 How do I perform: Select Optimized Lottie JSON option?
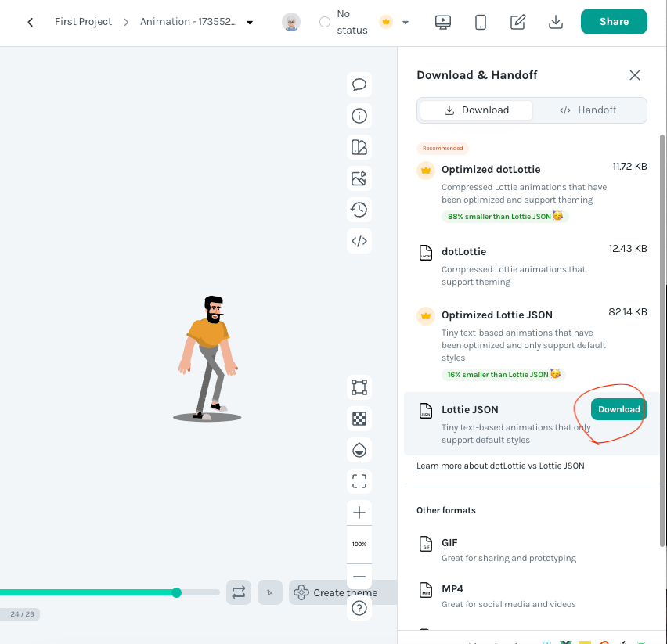532,344
